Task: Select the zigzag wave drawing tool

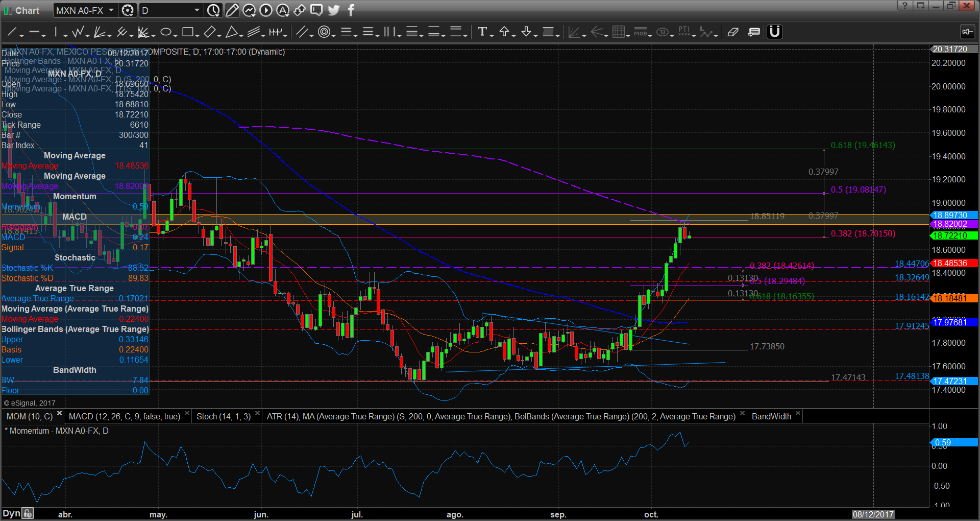Action: (78, 32)
